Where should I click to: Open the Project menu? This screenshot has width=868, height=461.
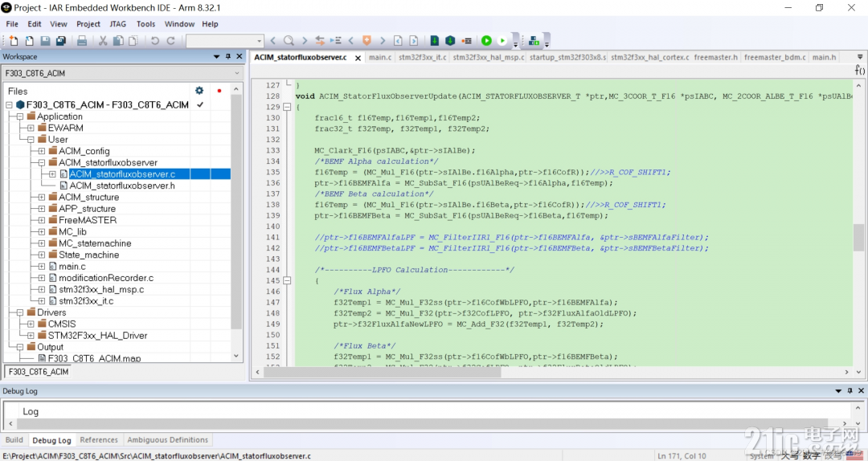pos(88,24)
